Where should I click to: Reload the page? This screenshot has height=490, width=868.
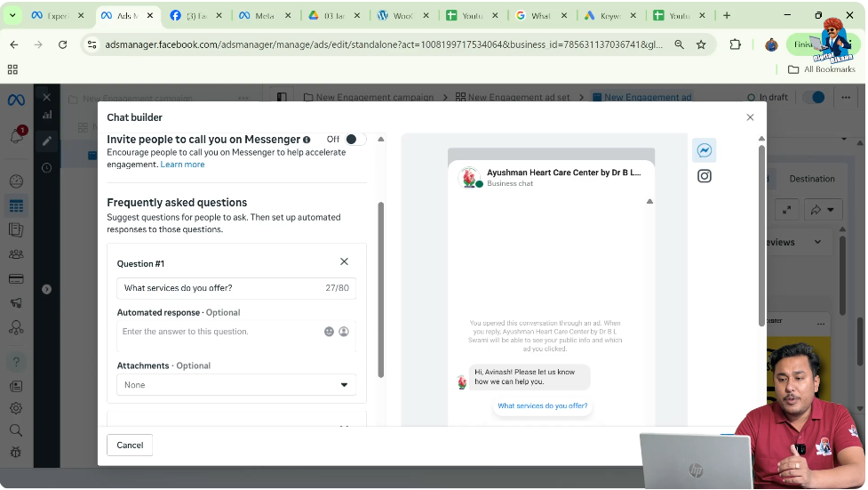(x=62, y=44)
